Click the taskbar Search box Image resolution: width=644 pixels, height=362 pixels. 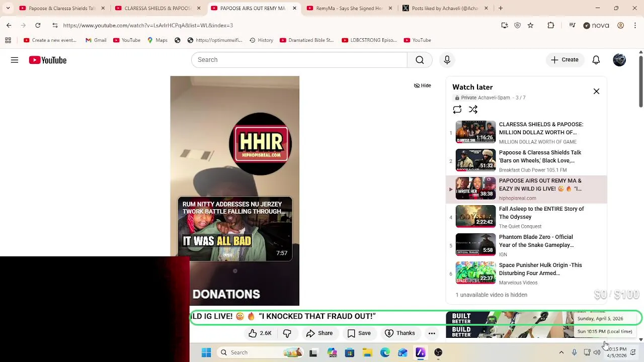pyautogui.click(x=262, y=352)
